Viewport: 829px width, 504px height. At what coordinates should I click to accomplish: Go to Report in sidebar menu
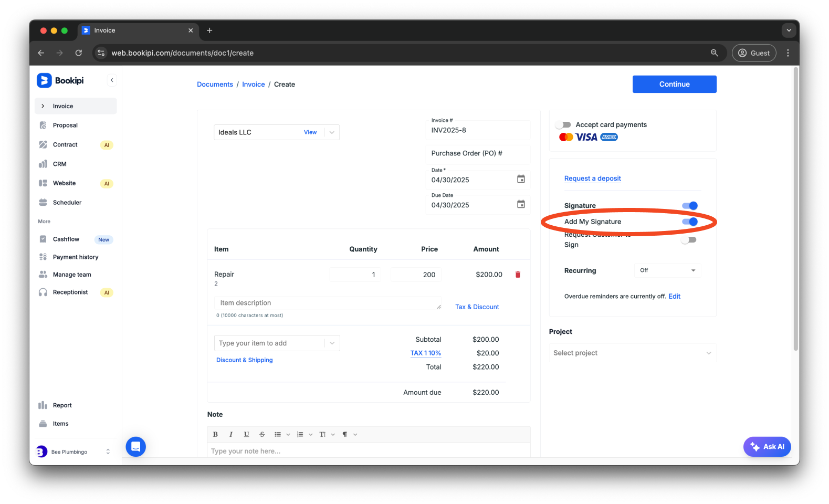[62, 405]
